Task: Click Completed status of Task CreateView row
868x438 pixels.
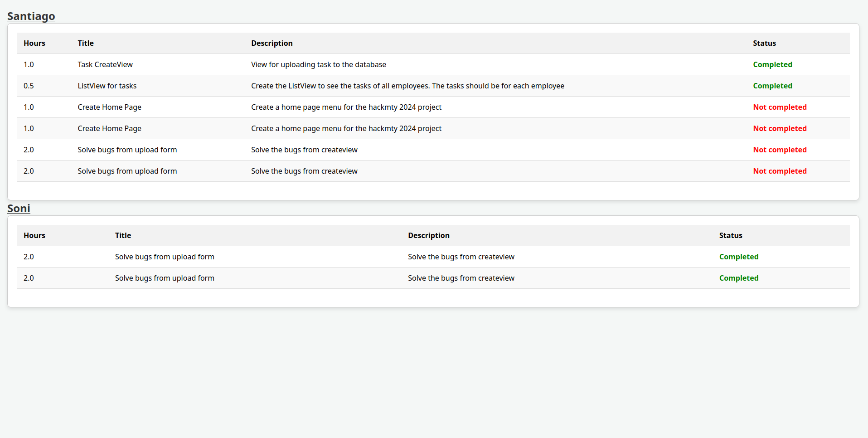Action: coord(772,64)
